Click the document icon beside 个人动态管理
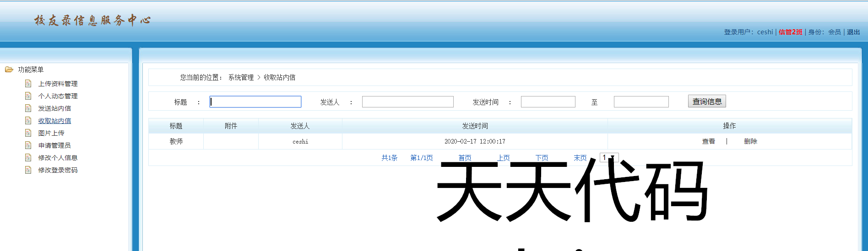Image resolution: width=868 pixels, height=251 pixels. (x=28, y=96)
